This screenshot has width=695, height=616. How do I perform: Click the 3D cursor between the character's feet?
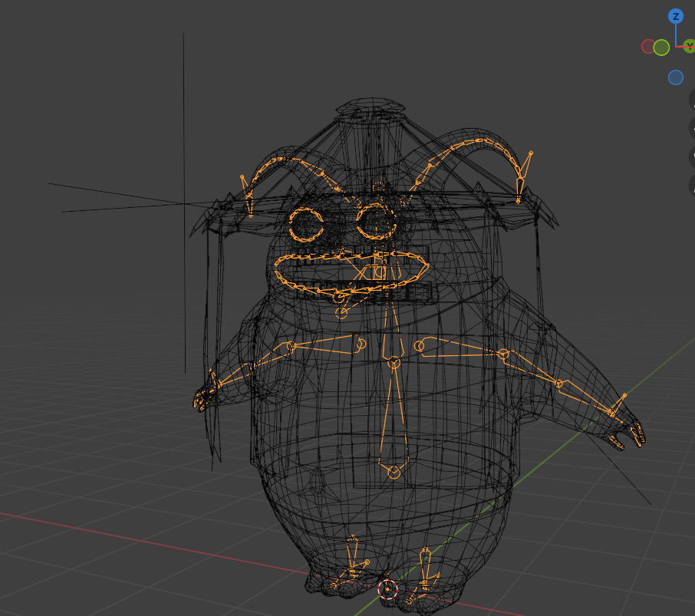tap(388, 590)
